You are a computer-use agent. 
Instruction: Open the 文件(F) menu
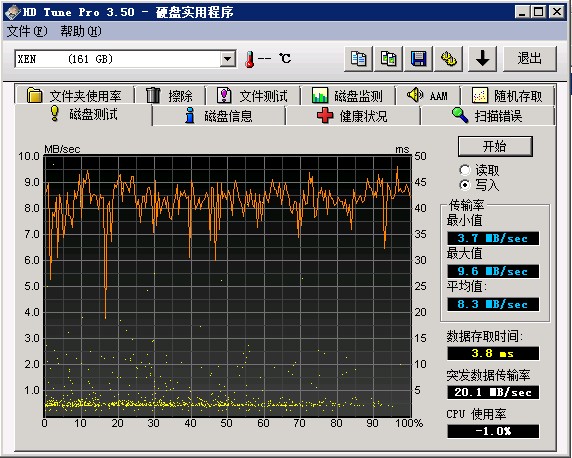27,31
